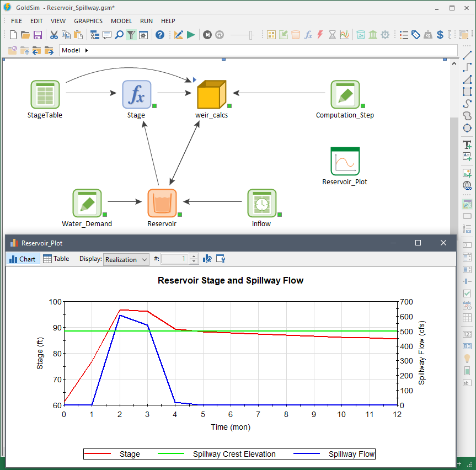The width and height of the screenshot is (476, 470).
Task: Toggle the funnel filter icon
Action: point(131,35)
